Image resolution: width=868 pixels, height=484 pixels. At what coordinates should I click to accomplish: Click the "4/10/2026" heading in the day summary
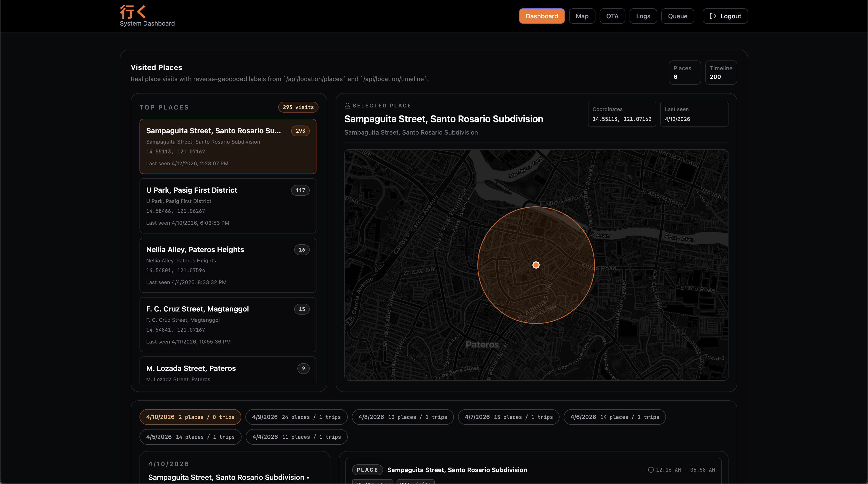click(x=169, y=464)
